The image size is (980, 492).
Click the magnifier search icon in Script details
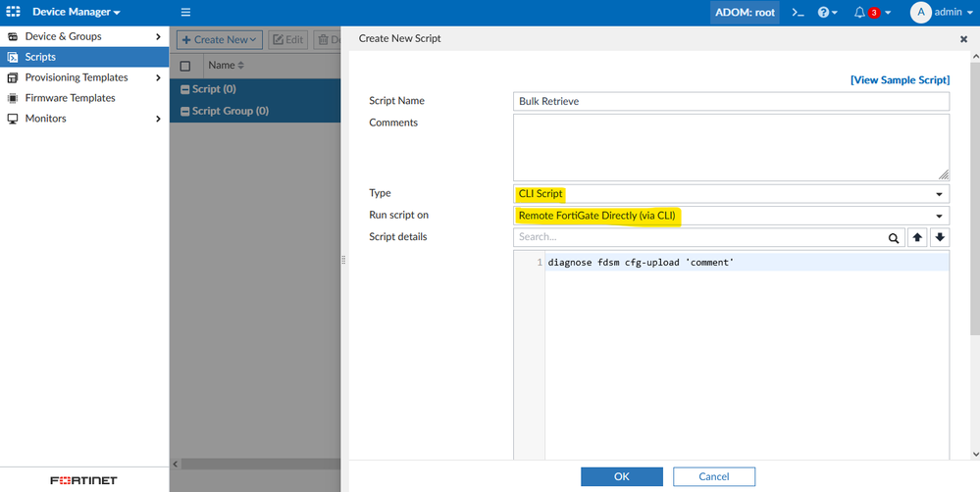point(894,238)
